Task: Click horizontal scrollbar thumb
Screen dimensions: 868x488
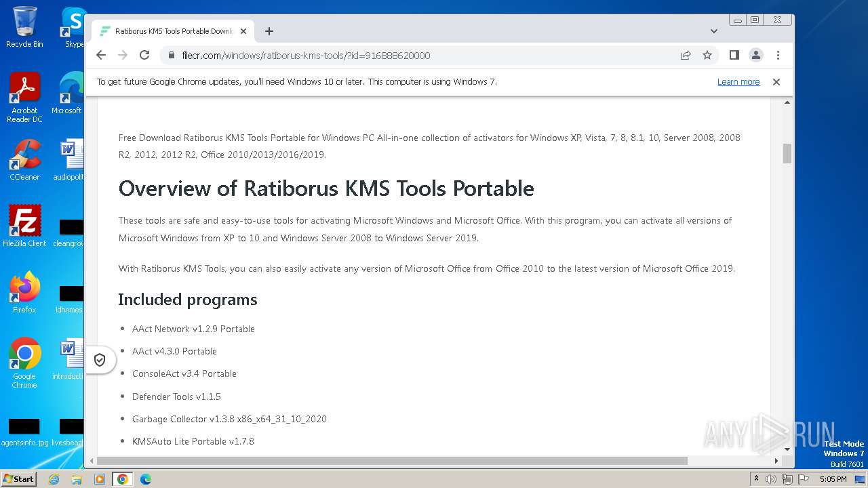Action: (x=392, y=461)
